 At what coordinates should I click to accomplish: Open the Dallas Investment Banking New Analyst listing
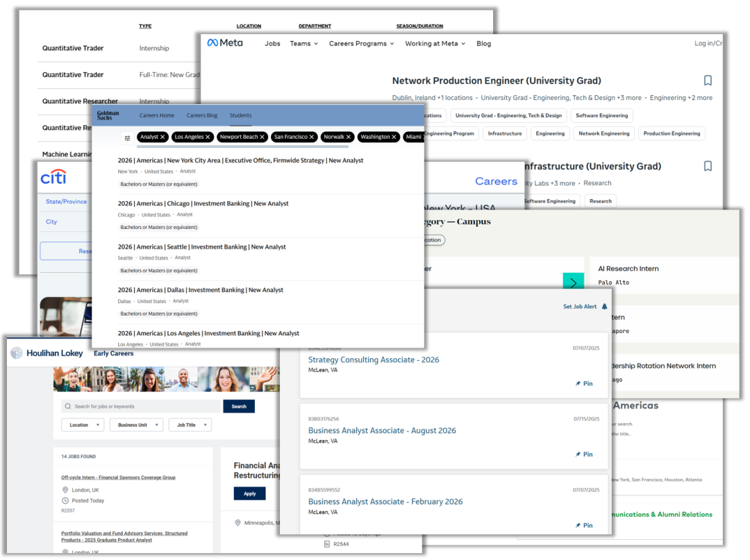point(201,290)
